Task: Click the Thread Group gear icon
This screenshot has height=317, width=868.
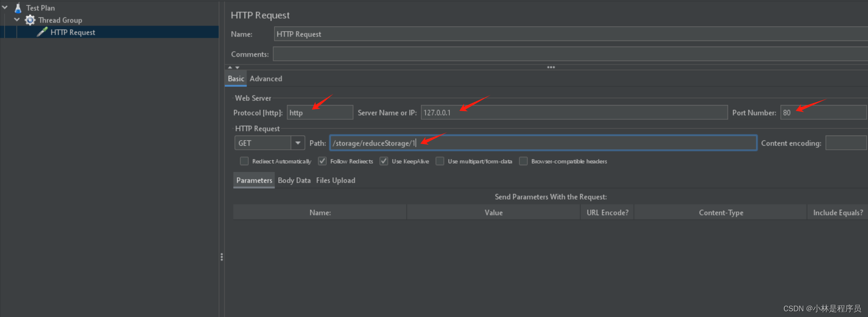Action: point(30,20)
